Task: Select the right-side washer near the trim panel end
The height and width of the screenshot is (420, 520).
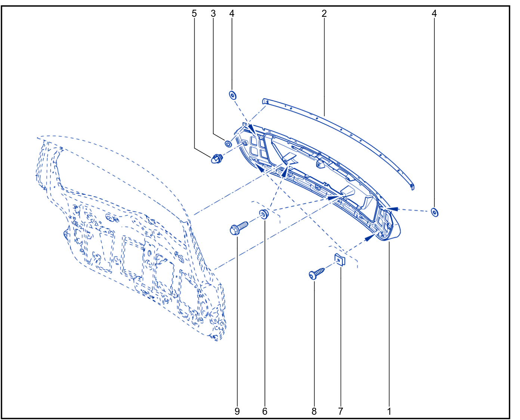Action: click(x=434, y=212)
